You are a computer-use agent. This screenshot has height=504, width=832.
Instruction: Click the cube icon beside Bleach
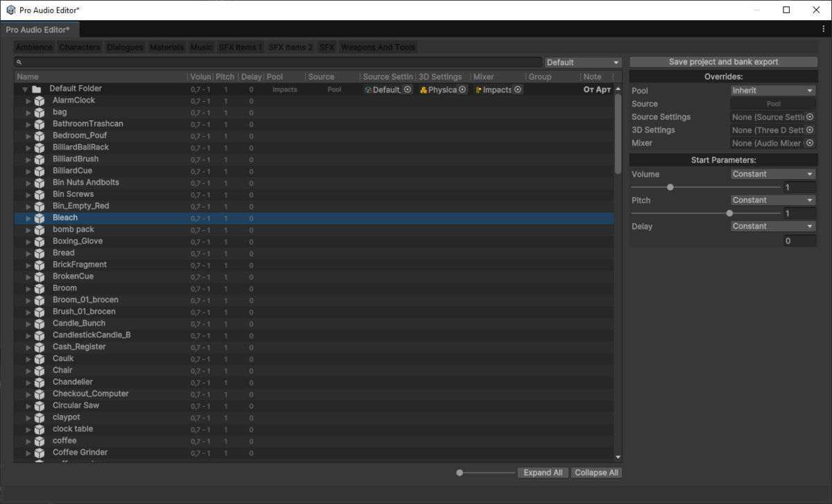(40, 218)
